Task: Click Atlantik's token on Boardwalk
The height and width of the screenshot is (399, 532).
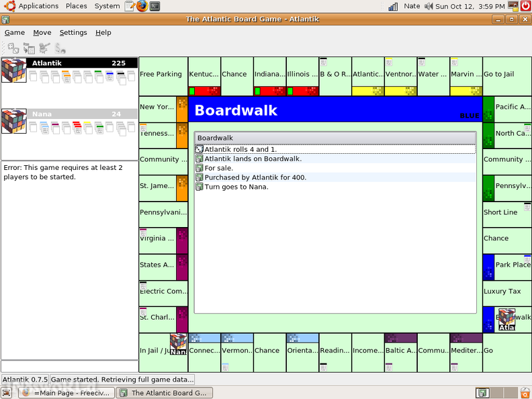Action: (506, 319)
